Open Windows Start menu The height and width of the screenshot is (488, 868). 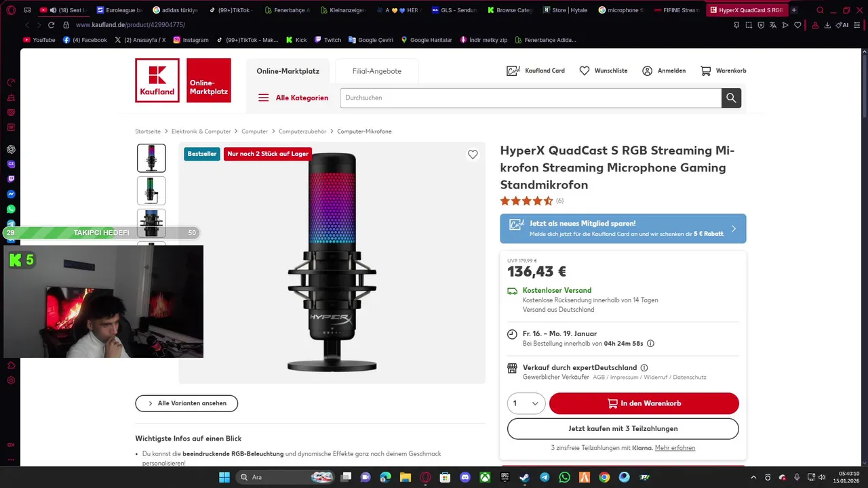(224, 477)
